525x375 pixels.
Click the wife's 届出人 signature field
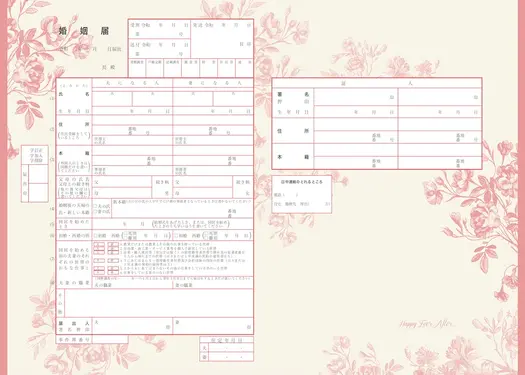pos(213,326)
